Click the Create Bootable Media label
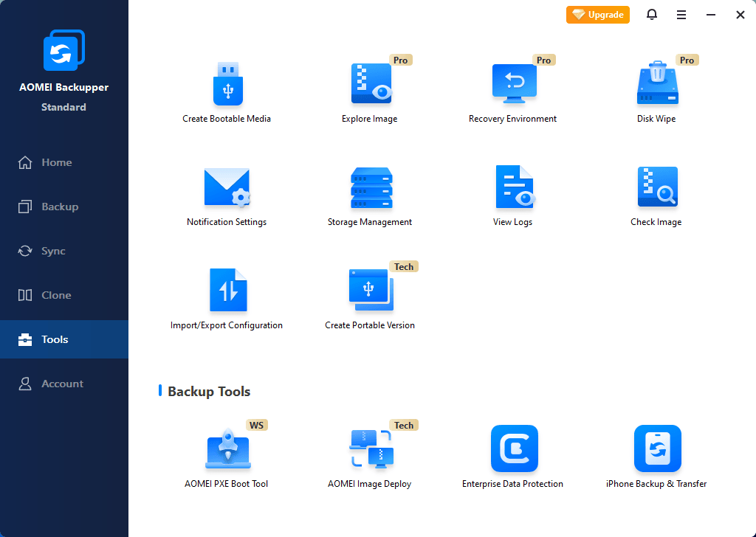Screen dimensions: 756x537 click(x=227, y=119)
